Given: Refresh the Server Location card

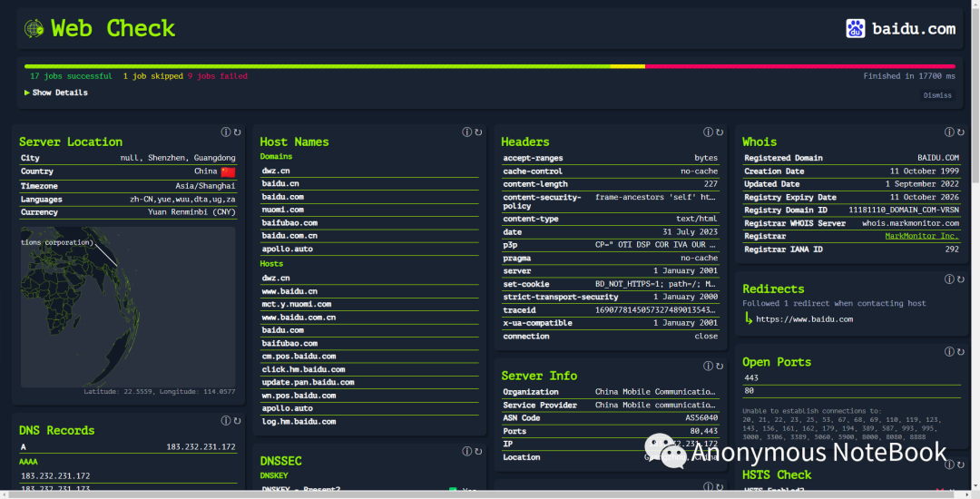Looking at the screenshot, I should click(238, 132).
